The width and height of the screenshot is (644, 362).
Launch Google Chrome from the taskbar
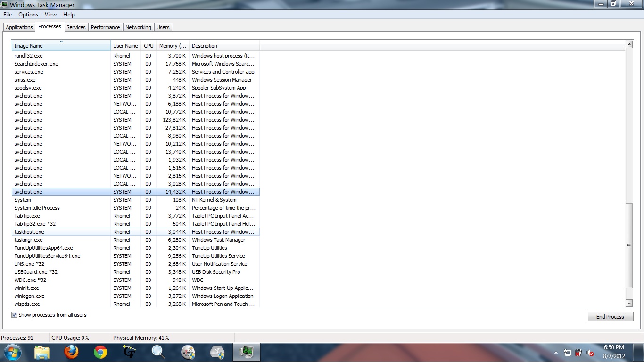click(x=100, y=352)
